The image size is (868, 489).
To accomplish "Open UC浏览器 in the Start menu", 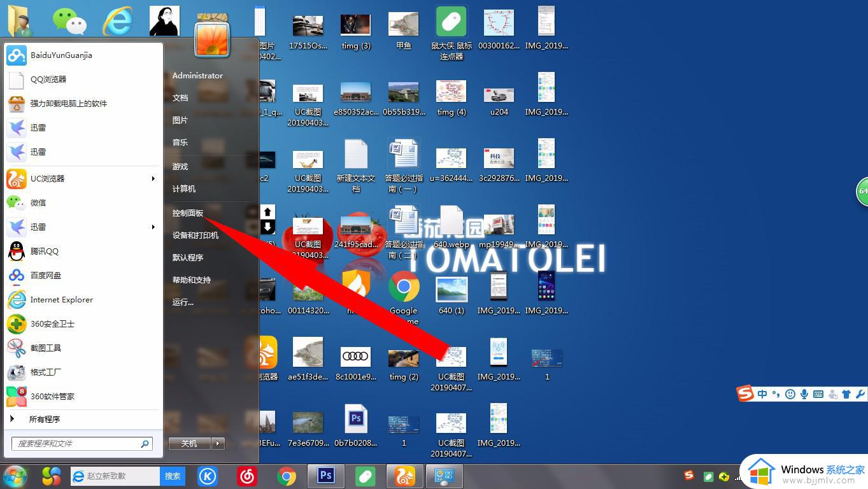I will (x=83, y=179).
